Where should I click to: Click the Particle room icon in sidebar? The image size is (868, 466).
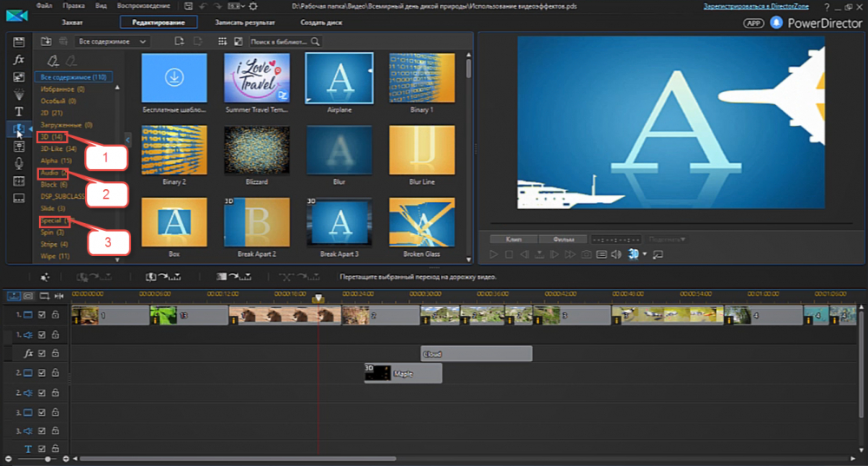[18, 95]
